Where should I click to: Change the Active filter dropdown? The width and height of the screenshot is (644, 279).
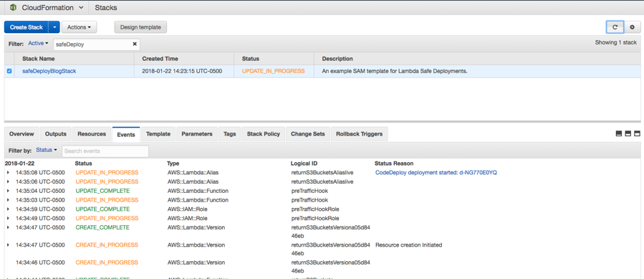point(38,43)
